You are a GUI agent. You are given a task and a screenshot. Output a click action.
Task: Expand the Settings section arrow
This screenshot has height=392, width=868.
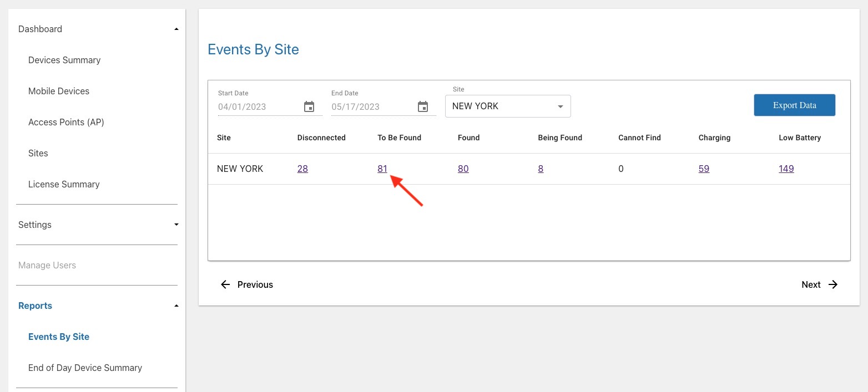coord(176,225)
